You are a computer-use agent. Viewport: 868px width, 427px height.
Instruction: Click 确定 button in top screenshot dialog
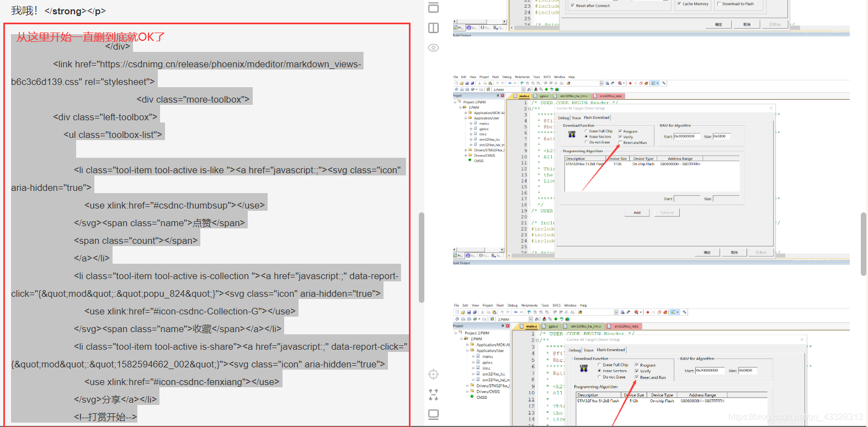pyautogui.click(x=718, y=24)
